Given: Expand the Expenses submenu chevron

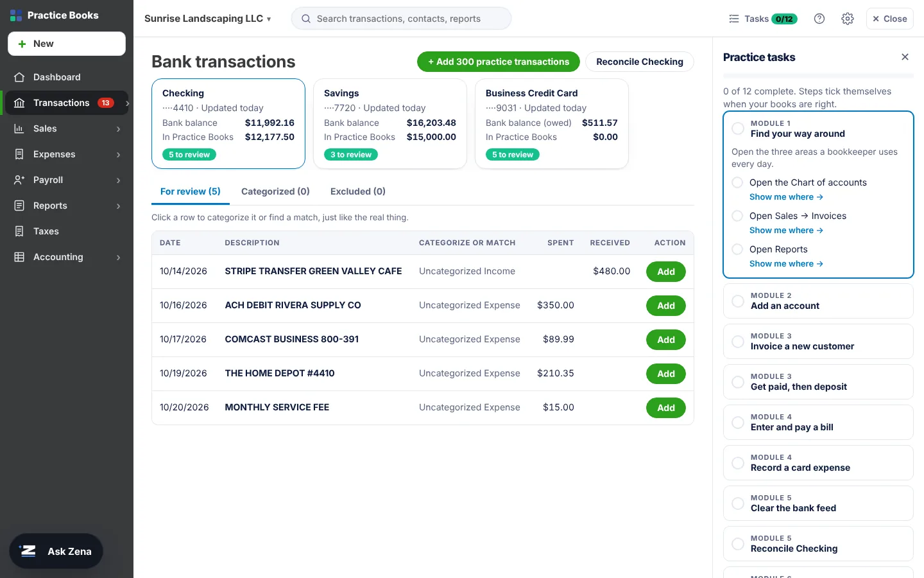Looking at the screenshot, I should tap(119, 155).
